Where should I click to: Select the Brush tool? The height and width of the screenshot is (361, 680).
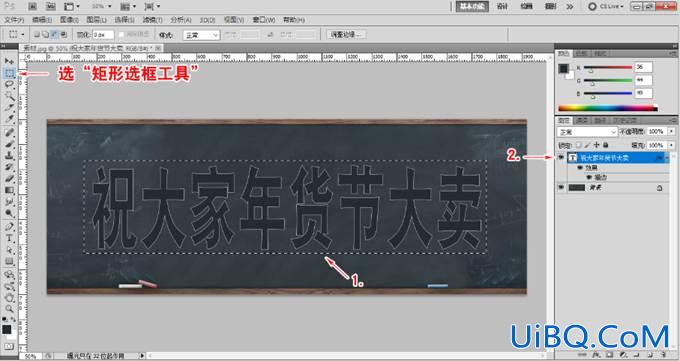[x=9, y=144]
